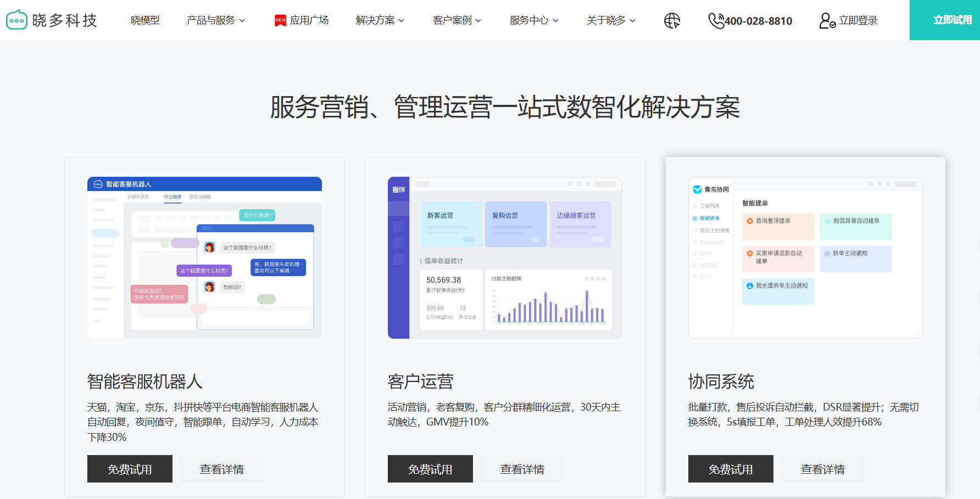Click the 青鸟协同 logo icon in preview
Viewport: 980px width, 499px height.
697,189
